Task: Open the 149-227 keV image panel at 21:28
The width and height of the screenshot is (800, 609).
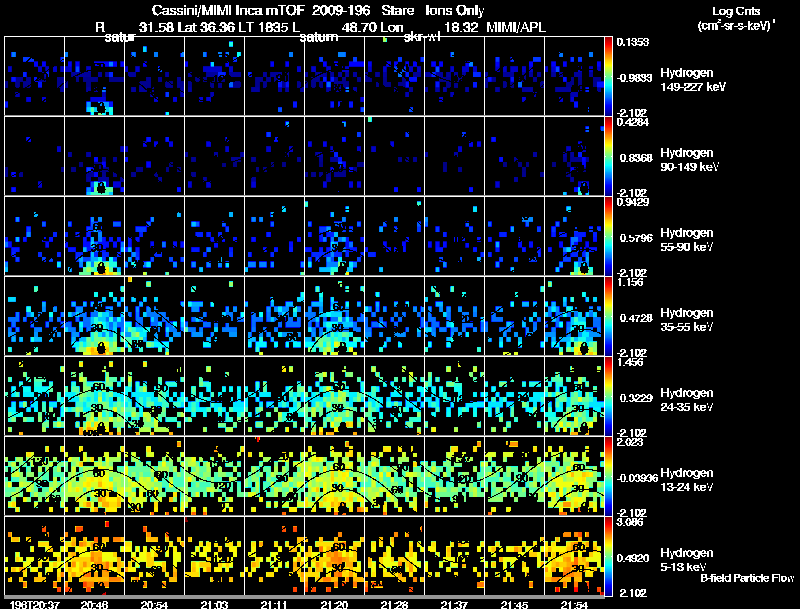Action: [394, 76]
